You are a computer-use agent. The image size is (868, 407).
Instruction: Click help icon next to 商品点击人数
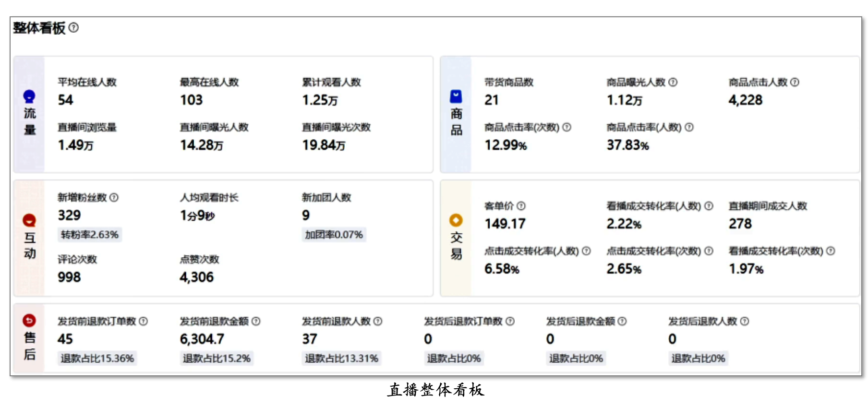[x=795, y=82]
